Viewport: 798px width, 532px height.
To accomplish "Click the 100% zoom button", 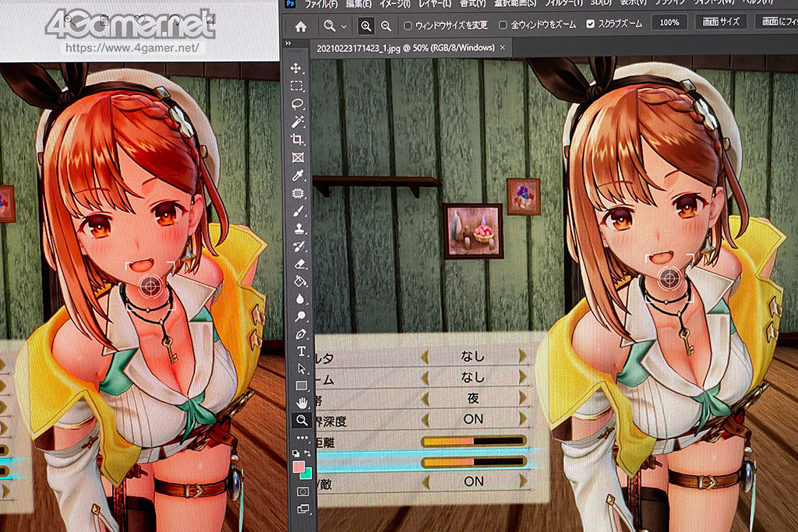I will [x=669, y=23].
